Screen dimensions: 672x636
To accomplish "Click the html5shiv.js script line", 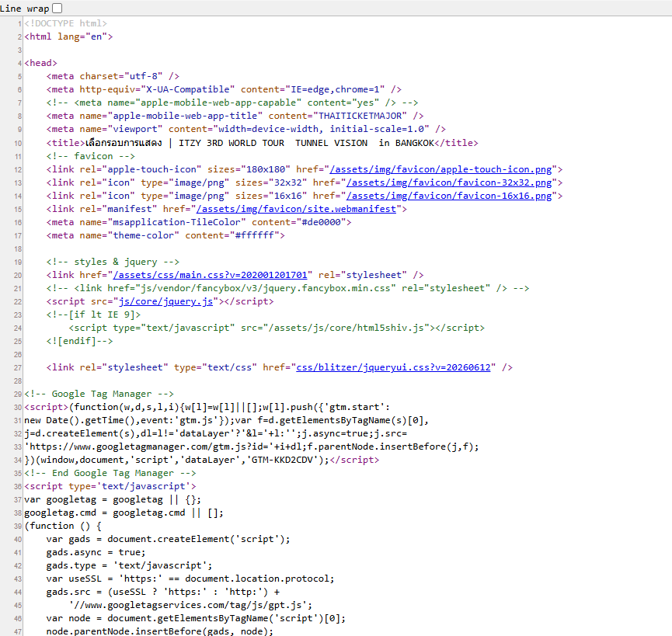I will point(277,328).
